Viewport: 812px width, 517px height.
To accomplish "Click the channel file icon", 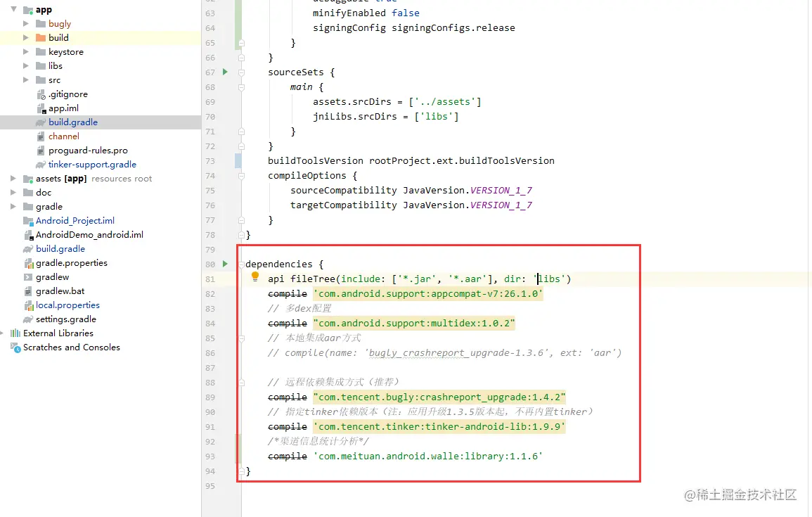I will point(40,136).
